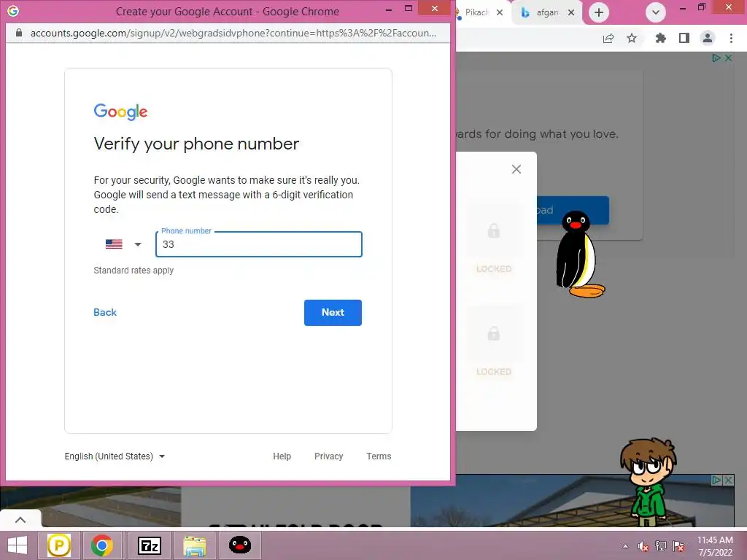The width and height of the screenshot is (747, 560).
Task: Click the blue download button behind the penguin
Action: [573, 210]
